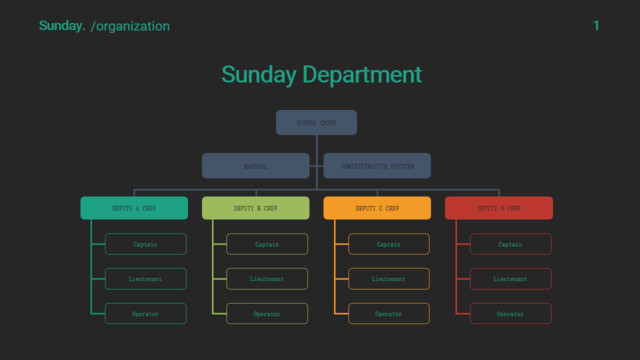
Task: Select Operator under Deputy A Crew
Action: [146, 313]
